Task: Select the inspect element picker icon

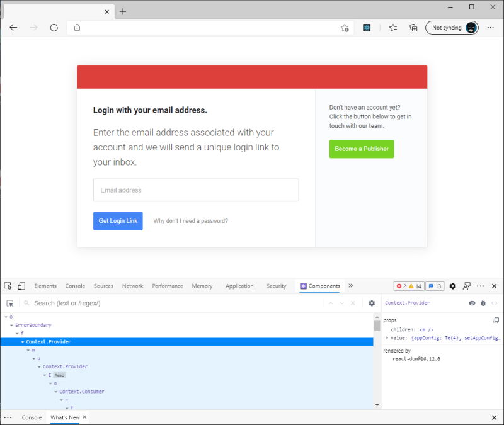Action: pos(8,286)
